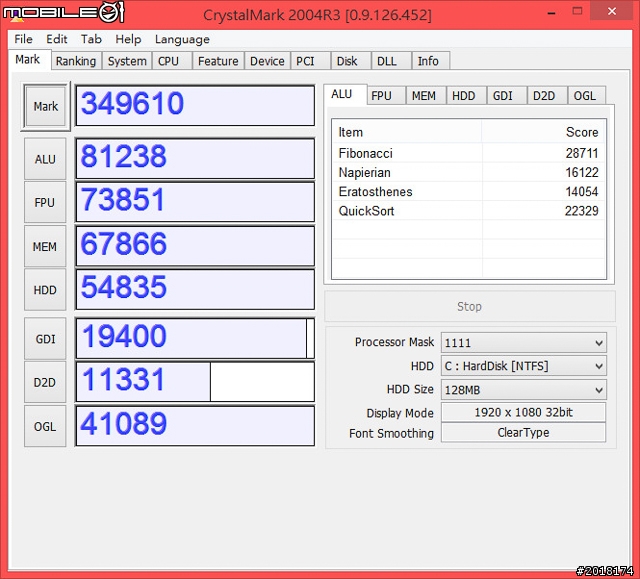The width and height of the screenshot is (640, 579).
Task: Click the GDI progress bar 19400
Action: (x=195, y=338)
